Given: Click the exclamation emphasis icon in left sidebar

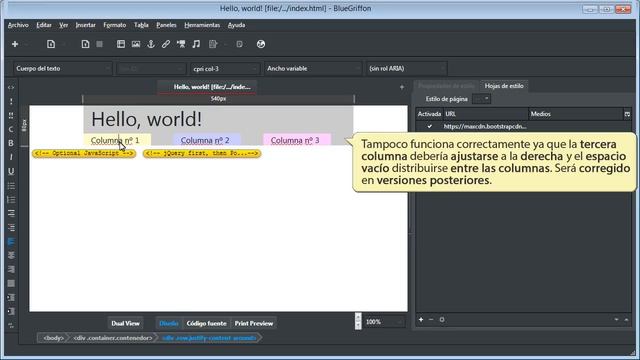Looking at the screenshot, I should coord(11,101).
